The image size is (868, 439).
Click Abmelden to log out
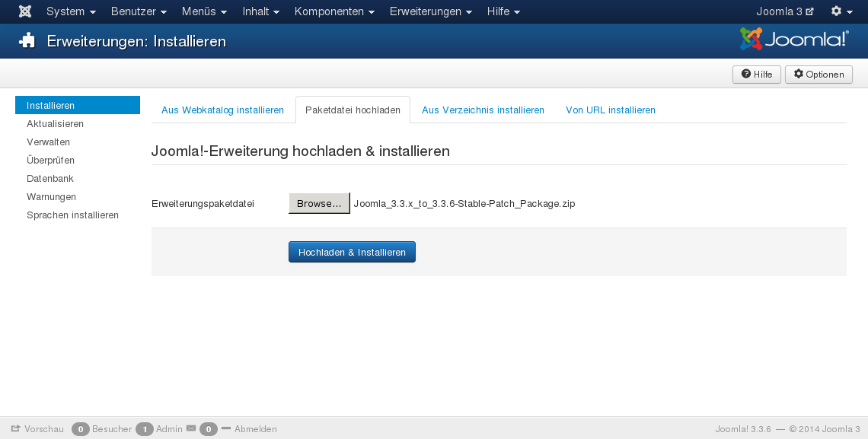coord(255,429)
